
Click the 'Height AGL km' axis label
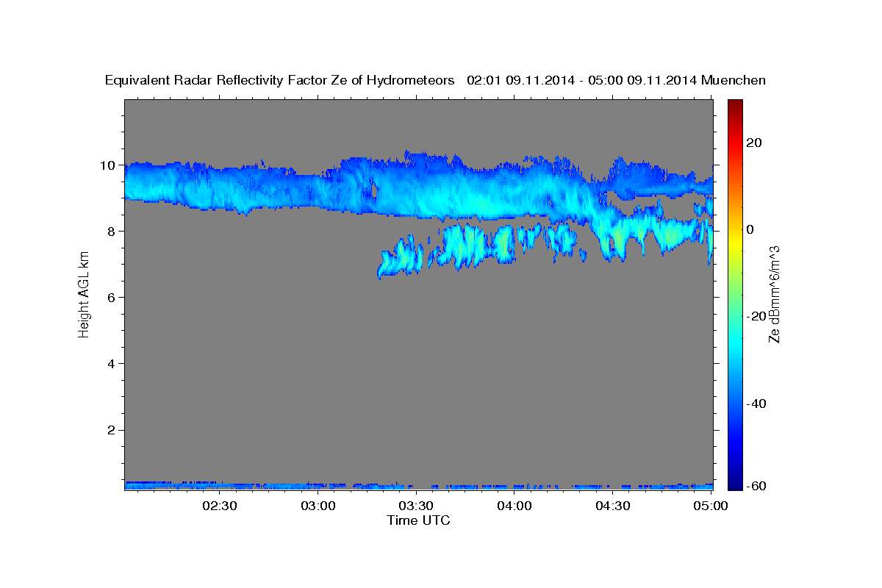(85, 293)
